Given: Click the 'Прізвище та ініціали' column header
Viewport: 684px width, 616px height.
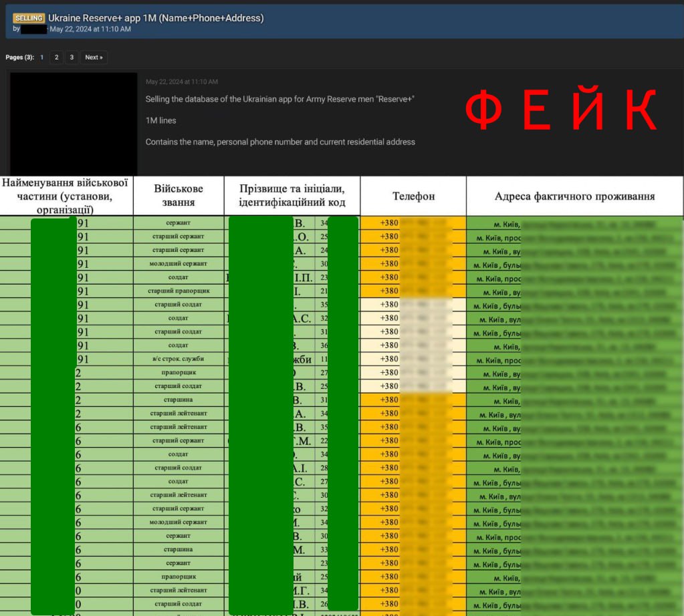Looking at the screenshot, I should click(x=292, y=195).
